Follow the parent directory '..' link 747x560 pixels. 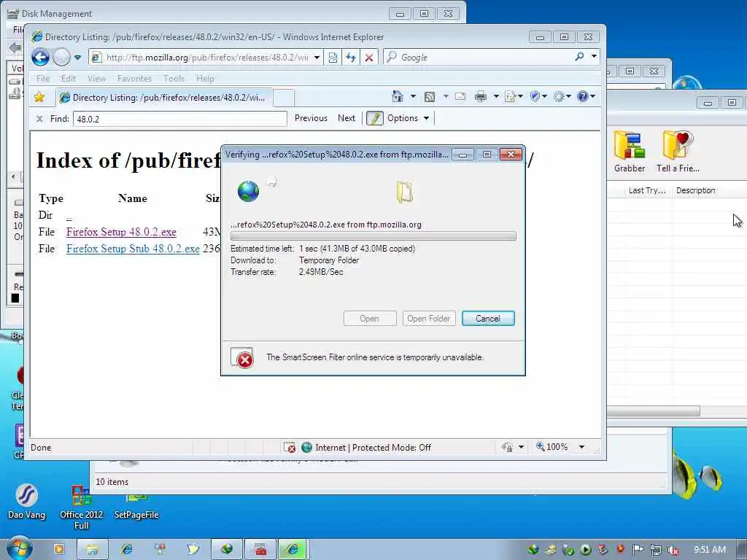[x=69, y=216]
